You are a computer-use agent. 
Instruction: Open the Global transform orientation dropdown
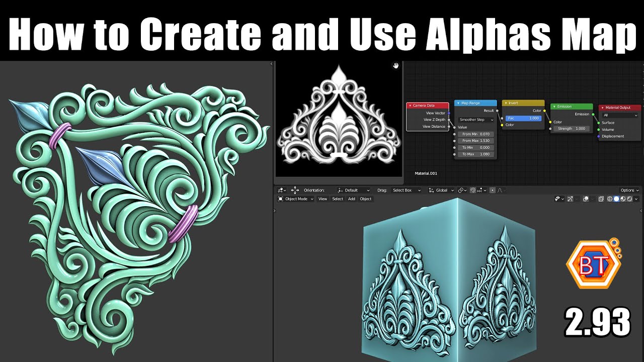(x=441, y=190)
